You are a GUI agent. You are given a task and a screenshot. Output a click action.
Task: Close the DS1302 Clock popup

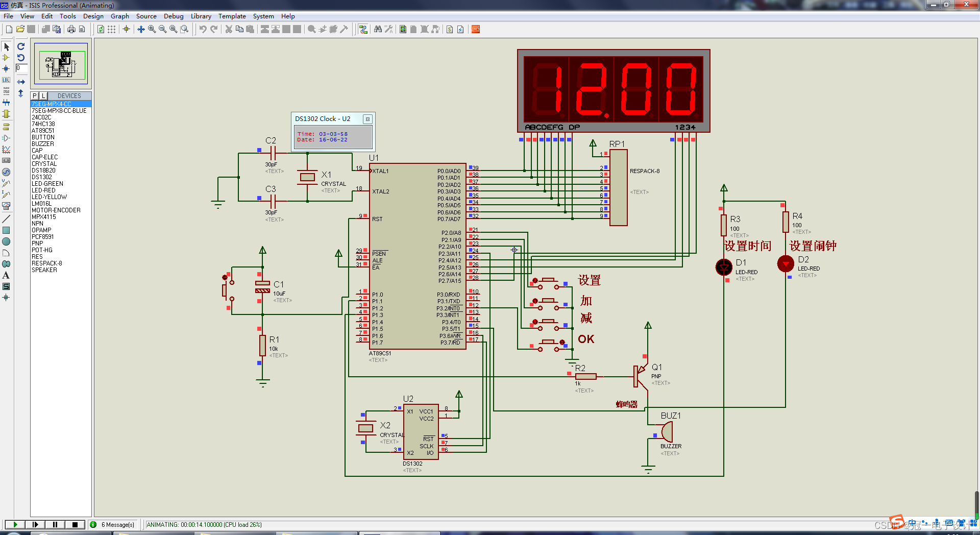click(367, 119)
